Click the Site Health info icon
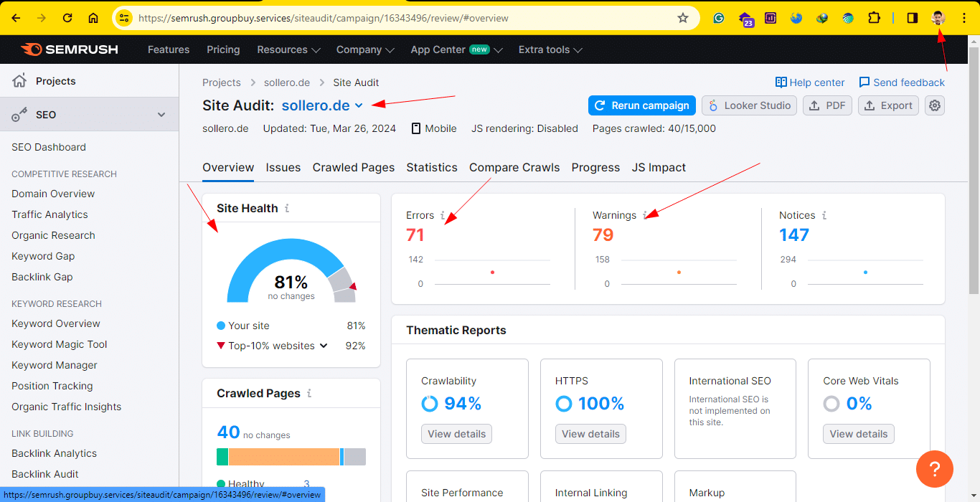980x502 pixels. point(287,208)
